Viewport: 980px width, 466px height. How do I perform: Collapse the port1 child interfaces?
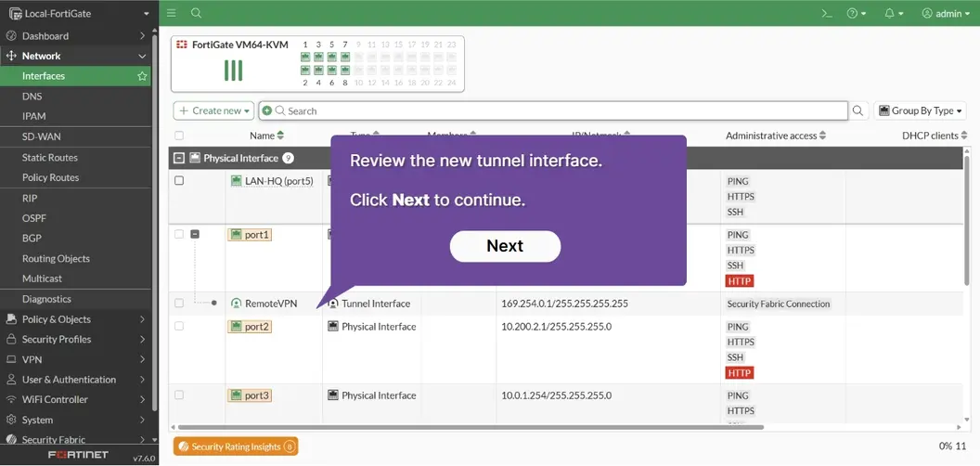195,234
